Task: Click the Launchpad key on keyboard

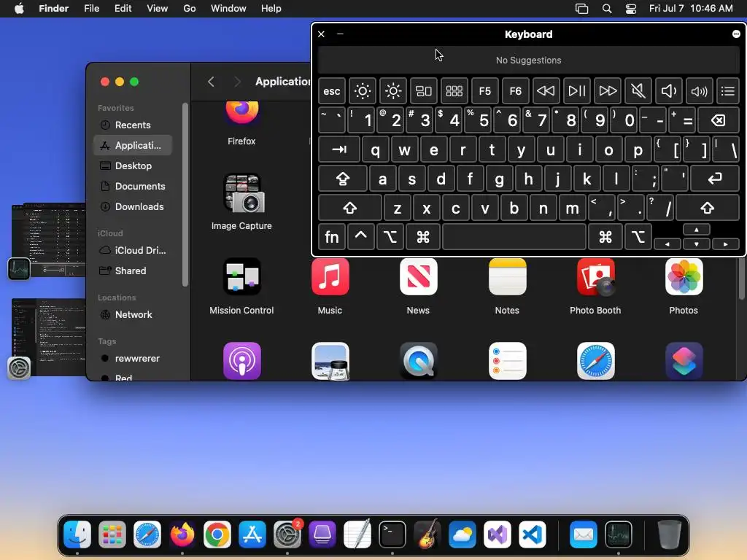Action: click(454, 91)
